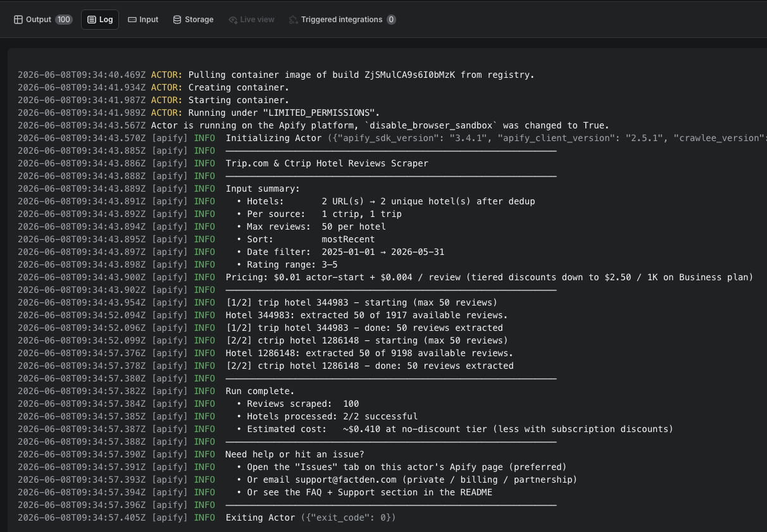Viewport: 767px width, 532px height.
Task: Click the support@factden.com email line
Action: coord(297,479)
